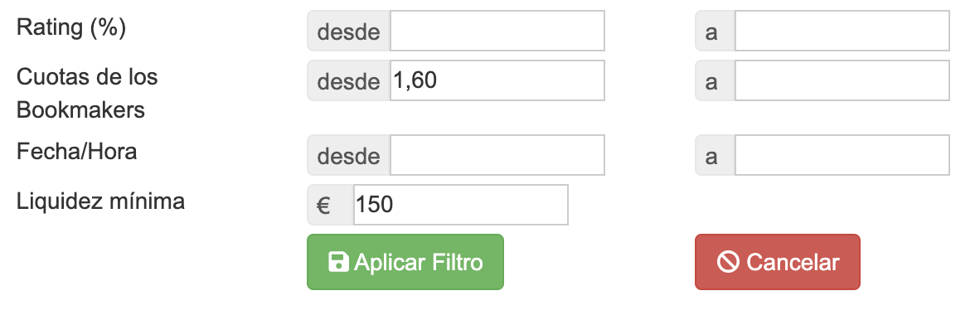Click the Aplicar Filtro green button
This screenshot has height=315, width=980.
pyautogui.click(x=405, y=262)
